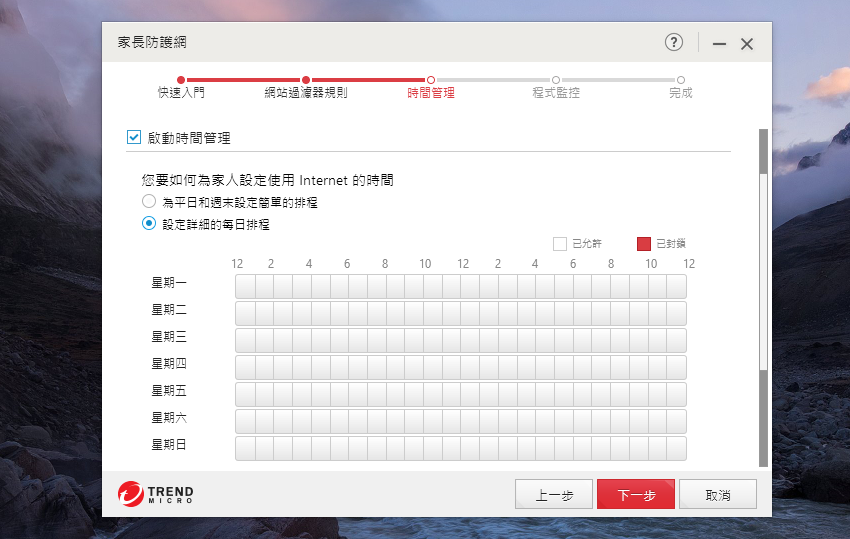Screen dimensions: 850x539
Task: Block the last hour cell for 星期一
Action: pyautogui.click(x=676, y=286)
